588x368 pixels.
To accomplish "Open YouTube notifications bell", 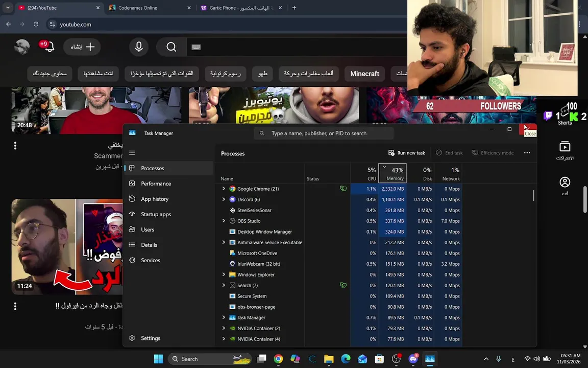I will coord(49,47).
